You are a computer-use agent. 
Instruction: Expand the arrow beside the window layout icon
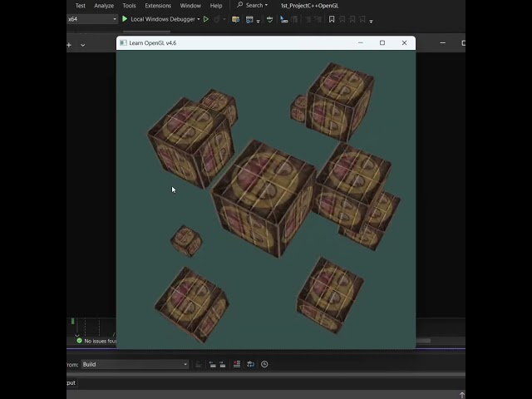pos(259,21)
